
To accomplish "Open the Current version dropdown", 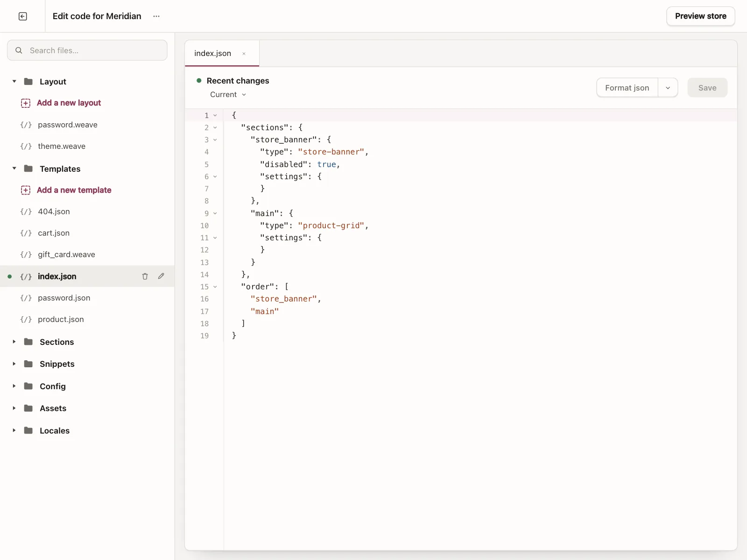I will coord(228,95).
